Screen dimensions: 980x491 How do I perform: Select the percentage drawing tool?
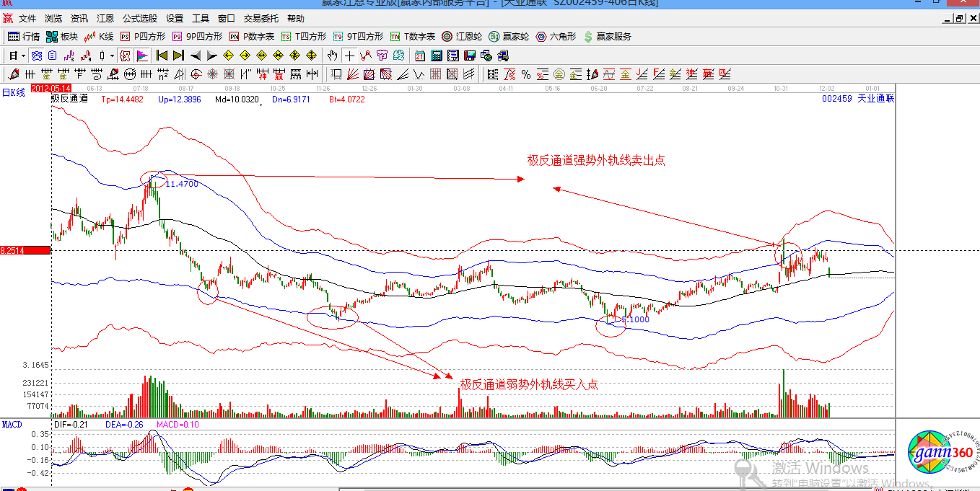525,74
